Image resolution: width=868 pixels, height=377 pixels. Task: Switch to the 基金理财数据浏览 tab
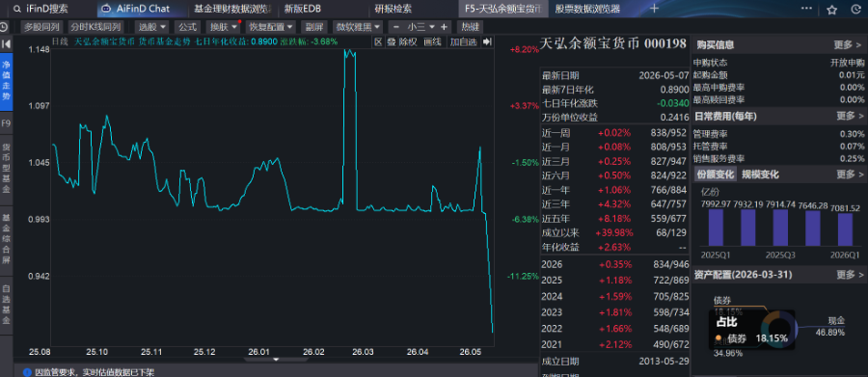click(x=232, y=9)
